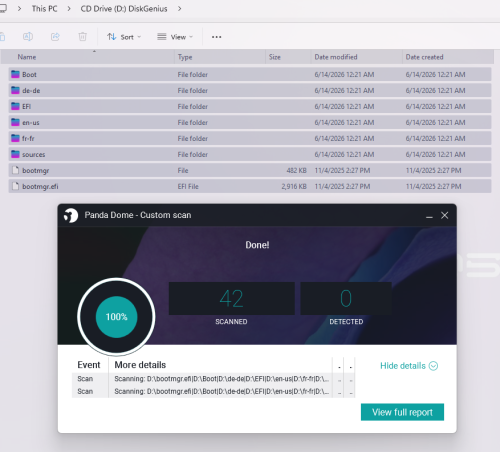Collapse details with circled chevron icon
500x452 pixels.
(433, 366)
